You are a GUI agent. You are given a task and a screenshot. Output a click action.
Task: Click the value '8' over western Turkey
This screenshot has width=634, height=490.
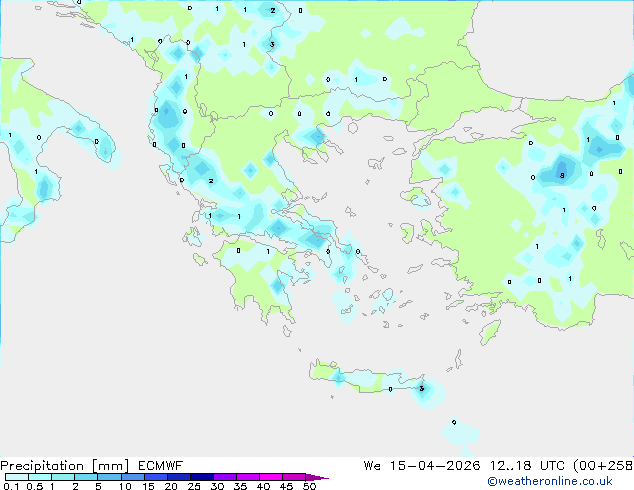tap(562, 175)
